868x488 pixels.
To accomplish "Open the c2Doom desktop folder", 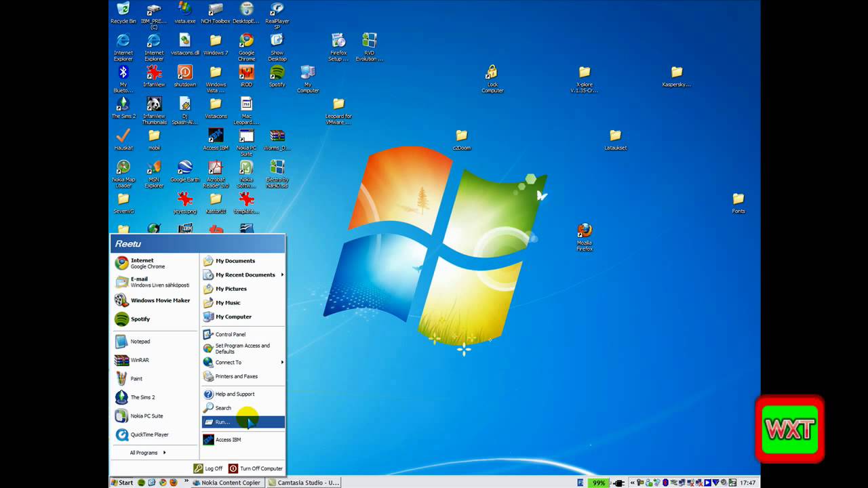I will click(462, 139).
